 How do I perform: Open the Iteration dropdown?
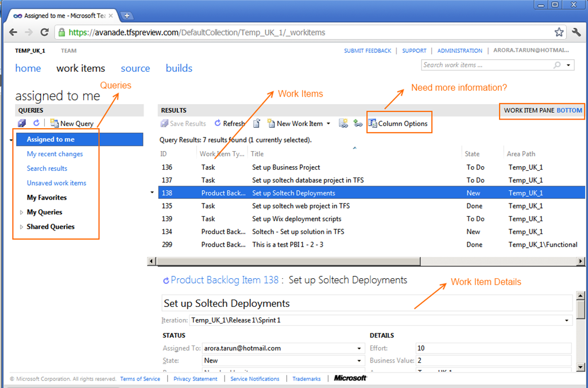(x=567, y=320)
